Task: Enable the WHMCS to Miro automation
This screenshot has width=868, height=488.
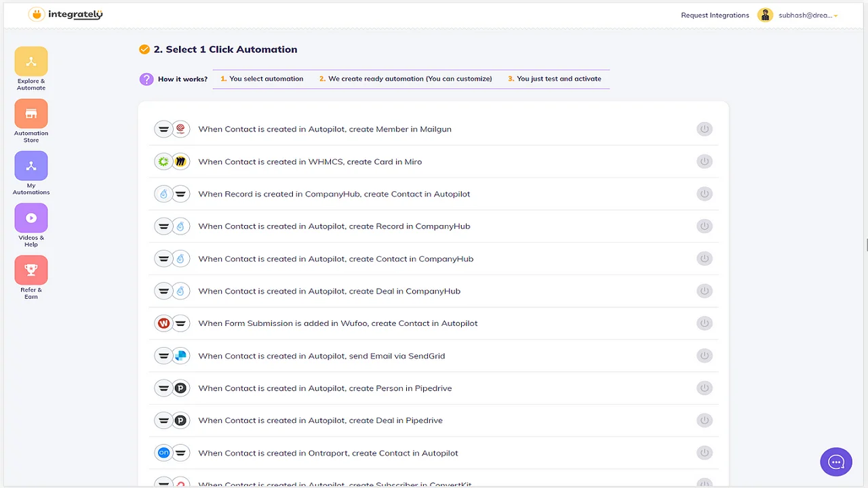Action: 705,161
